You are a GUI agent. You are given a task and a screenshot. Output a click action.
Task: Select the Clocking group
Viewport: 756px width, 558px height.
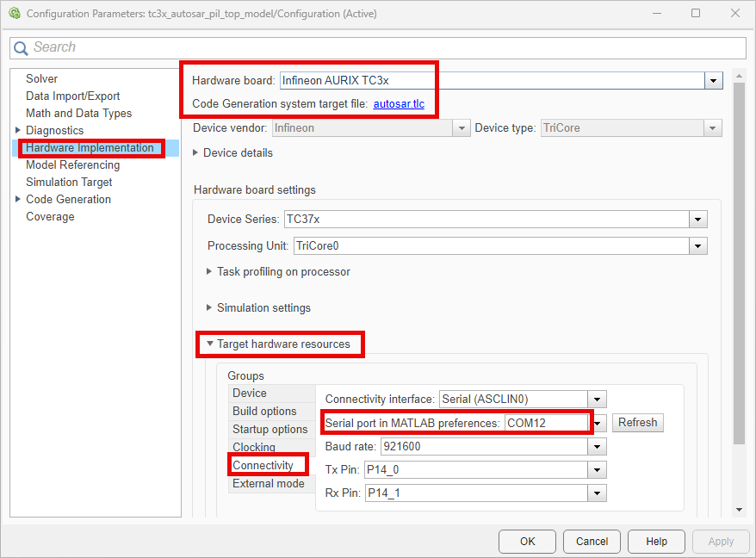[271, 447]
